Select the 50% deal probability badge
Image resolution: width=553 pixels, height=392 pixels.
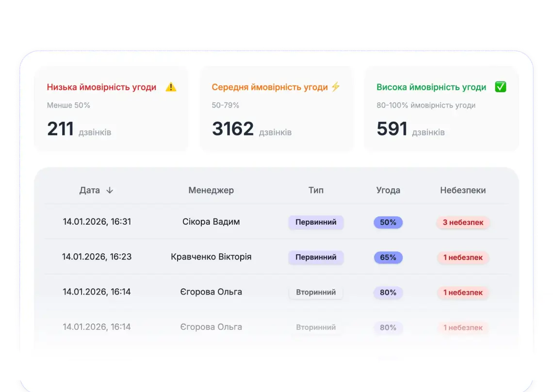point(388,222)
